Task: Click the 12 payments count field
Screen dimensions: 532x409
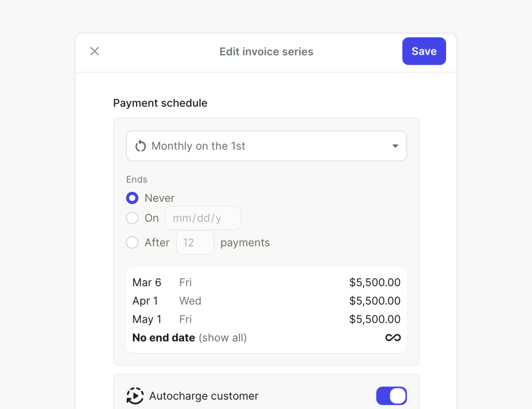Action: point(195,242)
